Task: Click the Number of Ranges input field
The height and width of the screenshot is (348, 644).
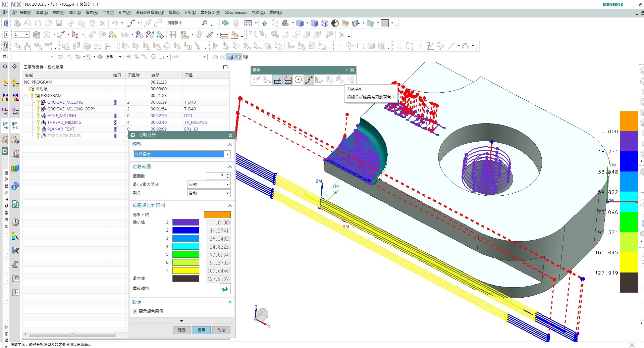Action: coord(215,176)
